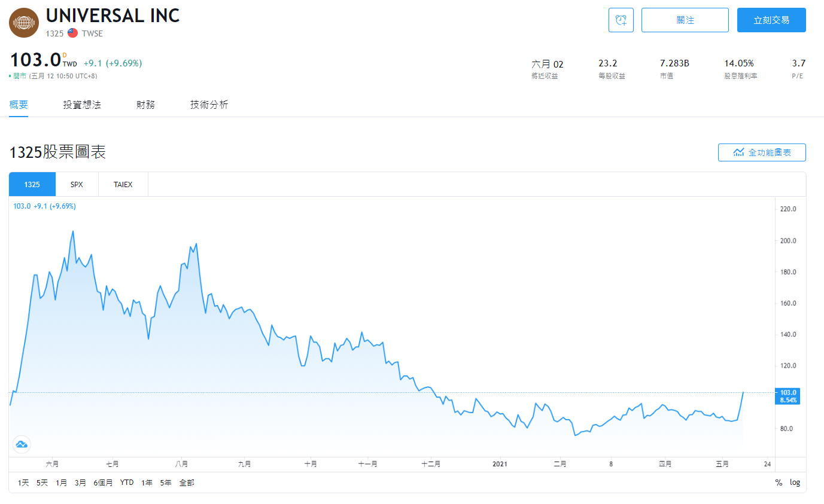Set chart range to 1月
Viewport: 824px width, 504px height.
(61, 482)
